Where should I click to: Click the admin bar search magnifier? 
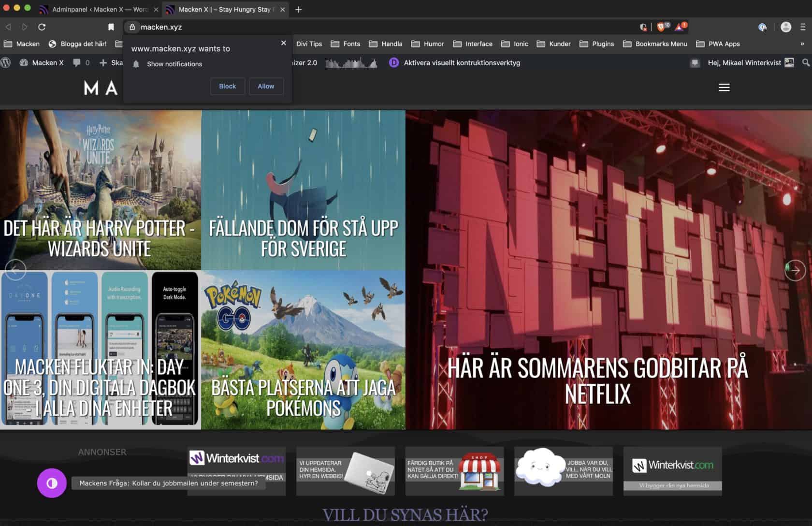805,62
